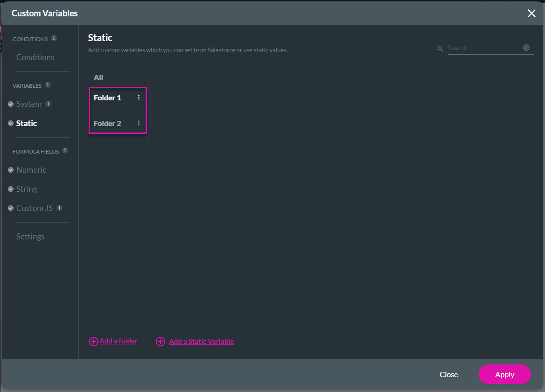Screen dimensions: 545x392
Task: Open the kebab menu for Folder 1
Action: point(139,98)
